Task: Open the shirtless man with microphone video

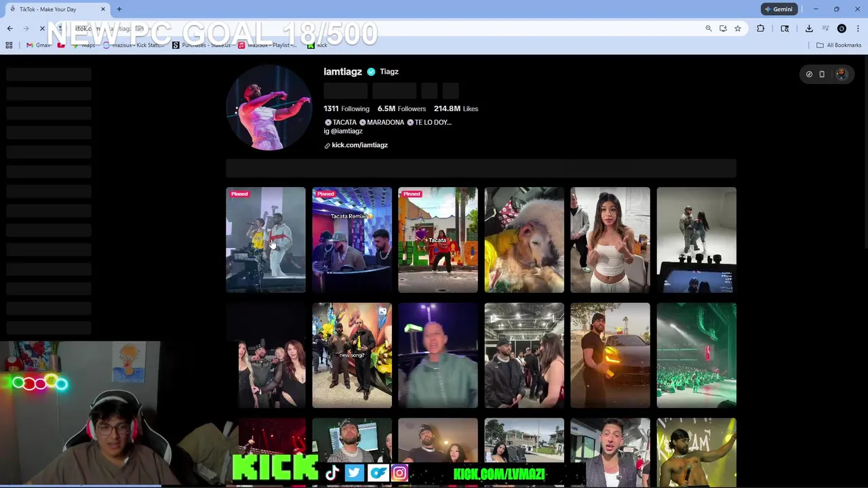Action: click(696, 452)
